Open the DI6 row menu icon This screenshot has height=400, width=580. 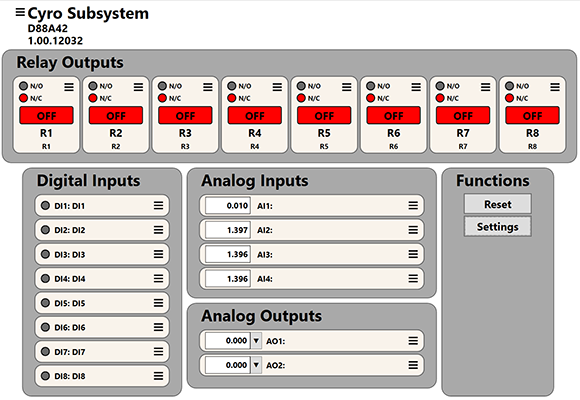(158, 327)
